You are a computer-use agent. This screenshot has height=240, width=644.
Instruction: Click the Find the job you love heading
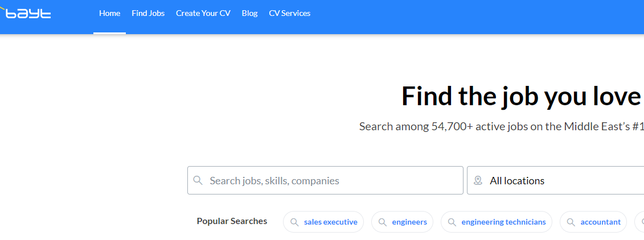tap(521, 96)
